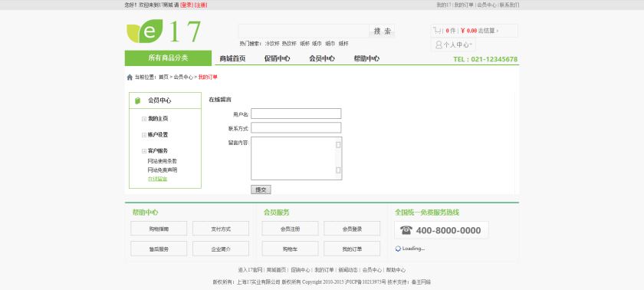The width and height of the screenshot is (644, 290).
Task: Click the 我的订单 footer button
Action: tap(352, 249)
